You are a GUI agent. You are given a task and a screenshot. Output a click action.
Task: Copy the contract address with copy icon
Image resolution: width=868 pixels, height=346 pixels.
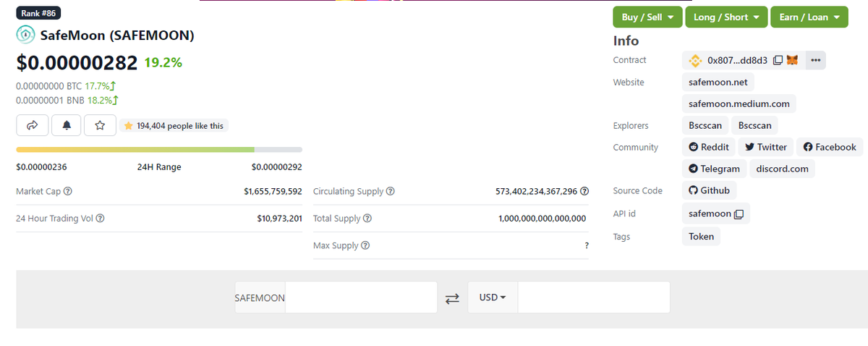(x=778, y=60)
